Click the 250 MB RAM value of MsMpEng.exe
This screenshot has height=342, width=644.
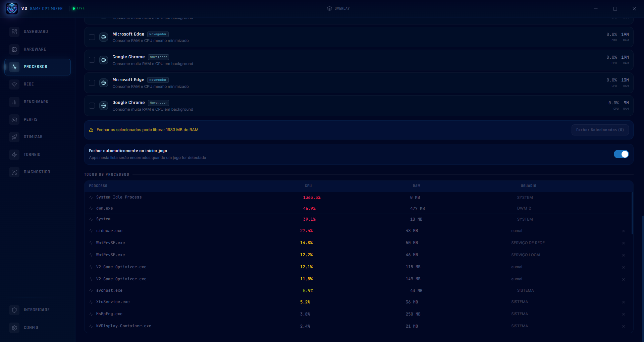point(413,314)
